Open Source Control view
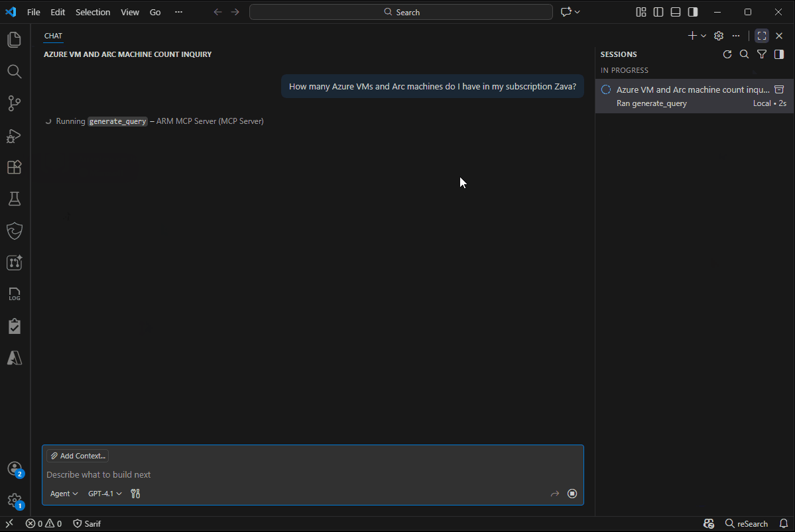 point(14,103)
